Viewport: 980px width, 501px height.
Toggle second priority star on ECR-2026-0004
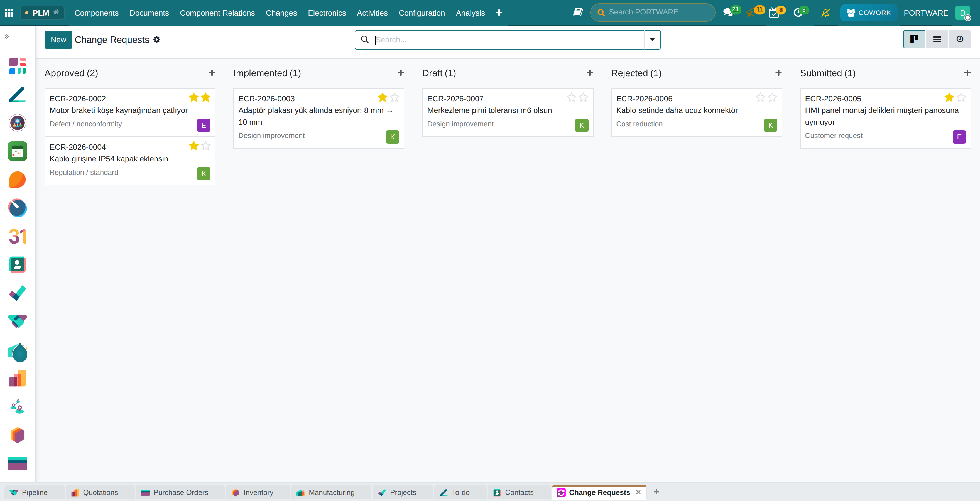pyautogui.click(x=206, y=146)
